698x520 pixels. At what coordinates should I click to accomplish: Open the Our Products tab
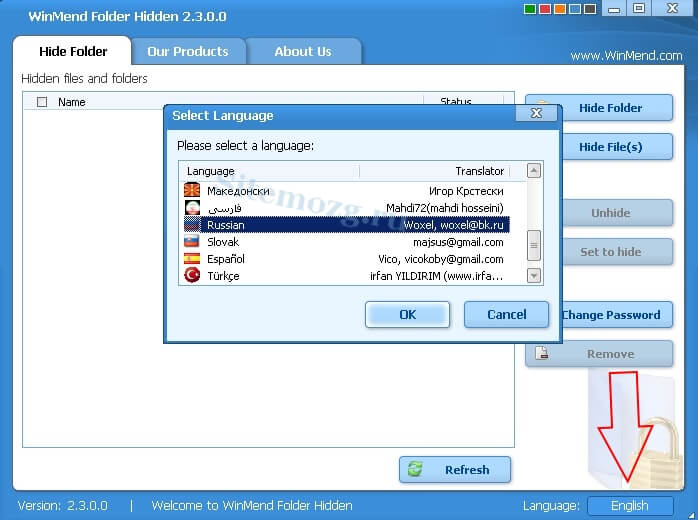point(188,52)
